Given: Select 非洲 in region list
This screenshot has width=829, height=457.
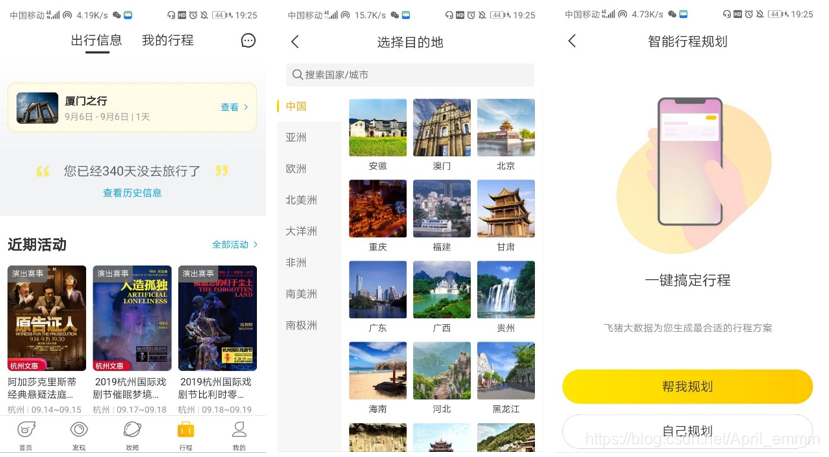Looking at the screenshot, I should click(296, 262).
